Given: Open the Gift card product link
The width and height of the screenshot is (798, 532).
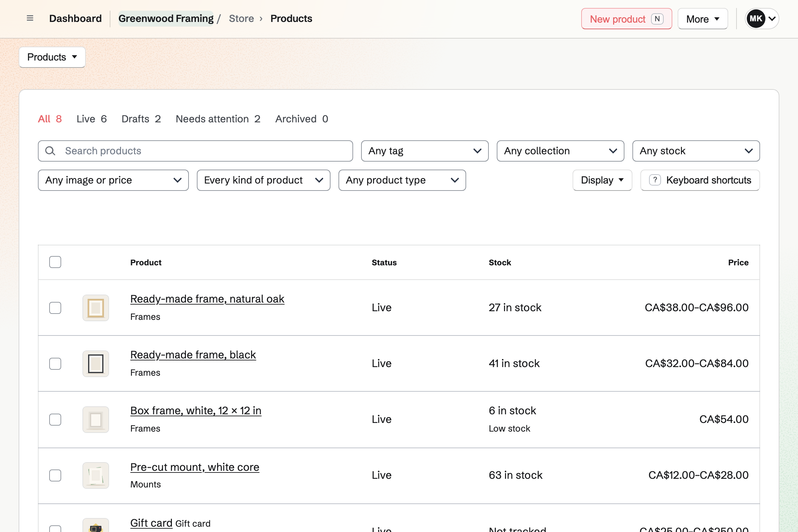Looking at the screenshot, I should (x=151, y=523).
